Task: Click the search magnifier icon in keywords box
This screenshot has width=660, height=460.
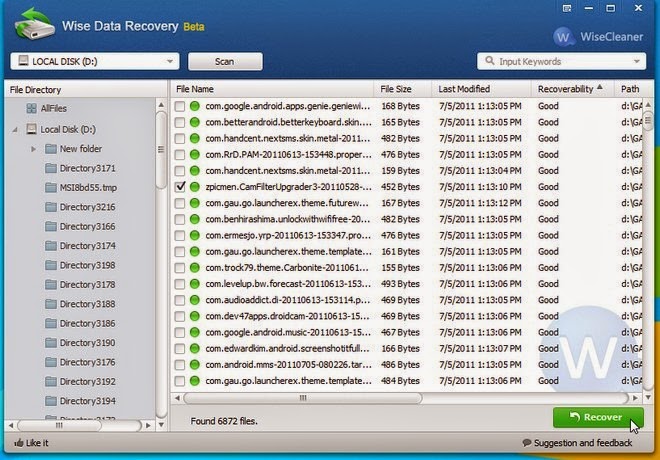Action: [x=489, y=61]
